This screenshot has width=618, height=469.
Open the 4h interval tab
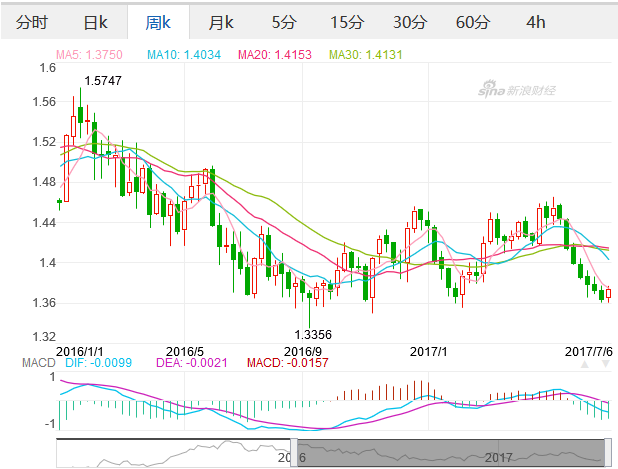pyautogui.click(x=536, y=22)
